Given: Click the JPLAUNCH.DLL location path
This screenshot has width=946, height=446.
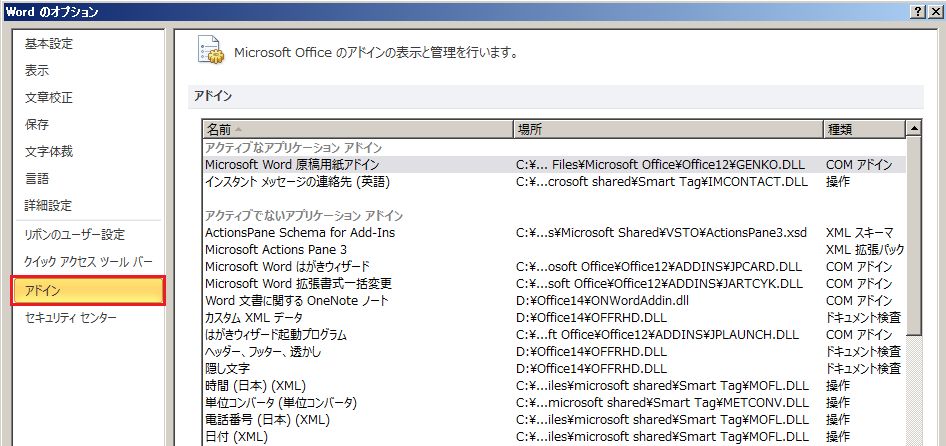Looking at the screenshot, I should coord(658,334).
